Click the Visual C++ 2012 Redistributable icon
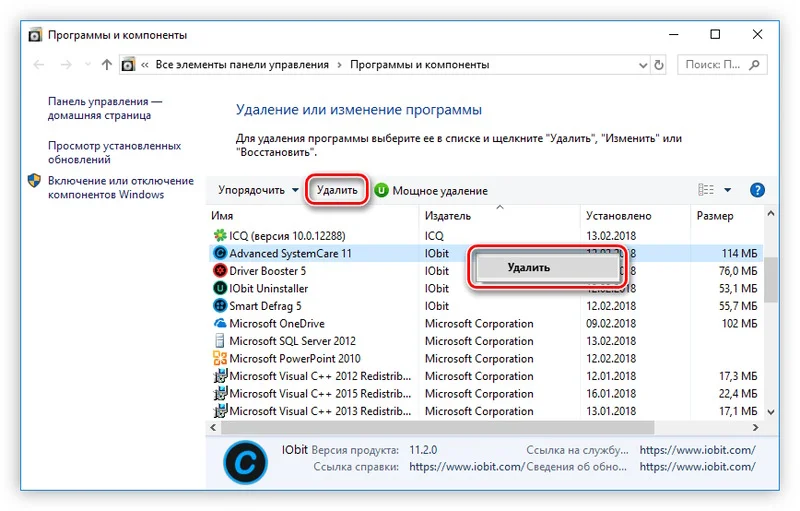This screenshot has width=800, height=511. (x=219, y=376)
